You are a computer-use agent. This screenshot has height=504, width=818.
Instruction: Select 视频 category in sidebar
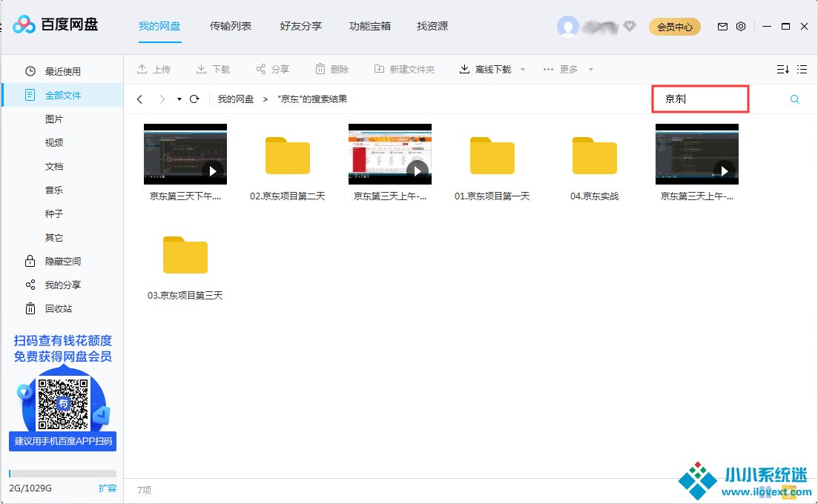54,142
